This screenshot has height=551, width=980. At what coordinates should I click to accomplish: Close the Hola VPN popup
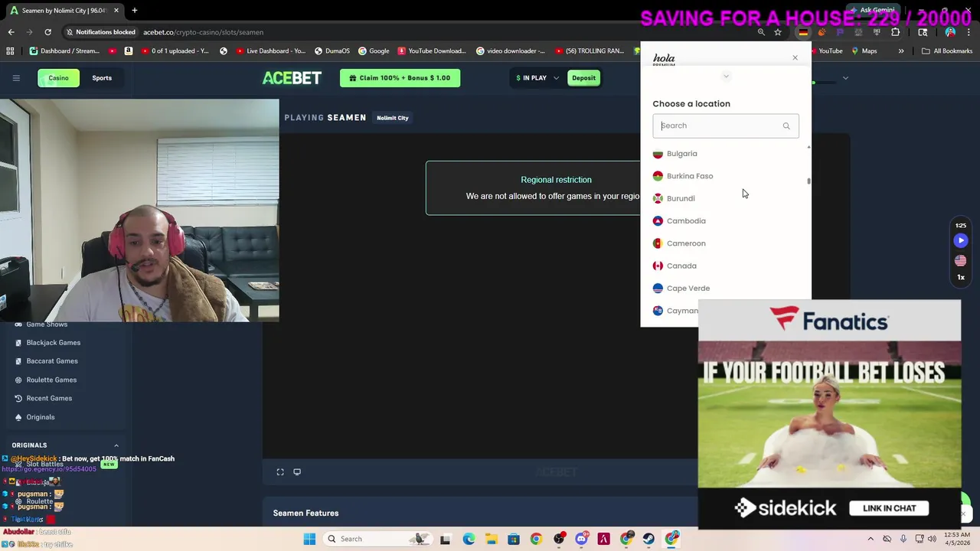click(x=795, y=58)
